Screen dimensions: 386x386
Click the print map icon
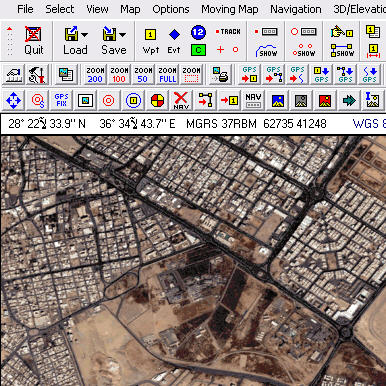click(220, 75)
